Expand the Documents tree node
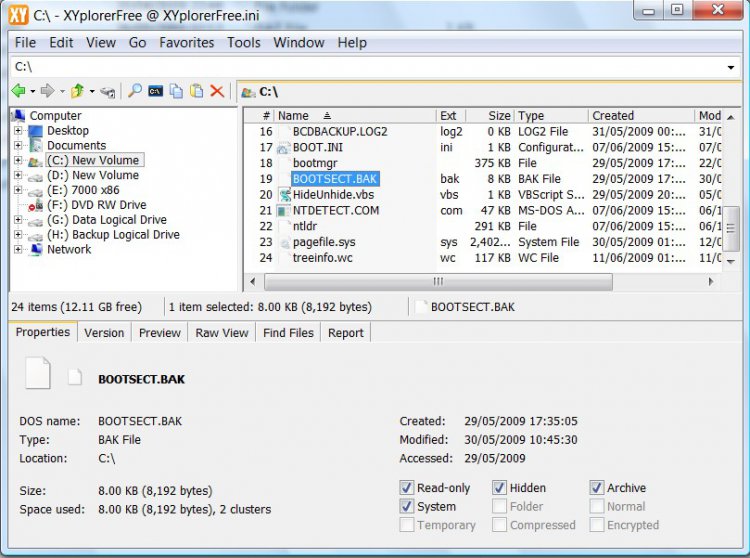750x558 pixels. click(x=18, y=145)
